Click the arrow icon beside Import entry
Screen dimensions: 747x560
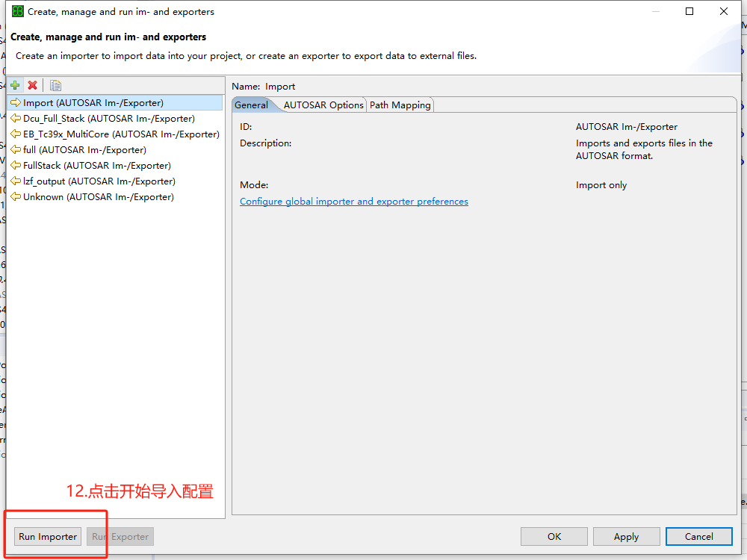click(x=16, y=103)
